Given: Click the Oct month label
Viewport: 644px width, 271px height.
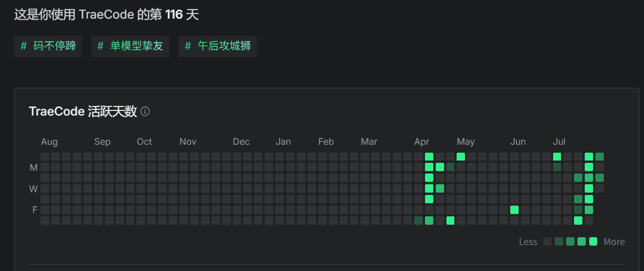Looking at the screenshot, I should click(144, 142).
